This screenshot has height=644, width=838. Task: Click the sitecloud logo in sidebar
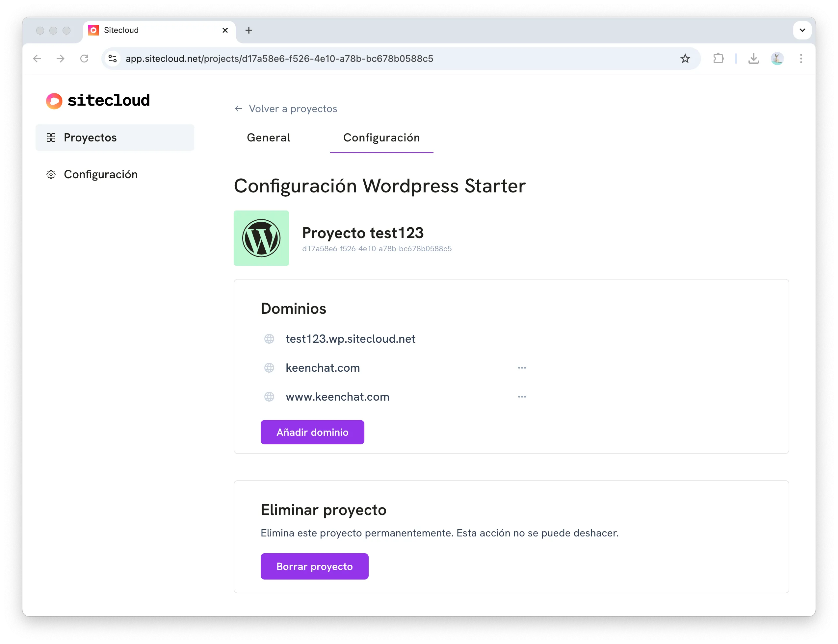[98, 100]
